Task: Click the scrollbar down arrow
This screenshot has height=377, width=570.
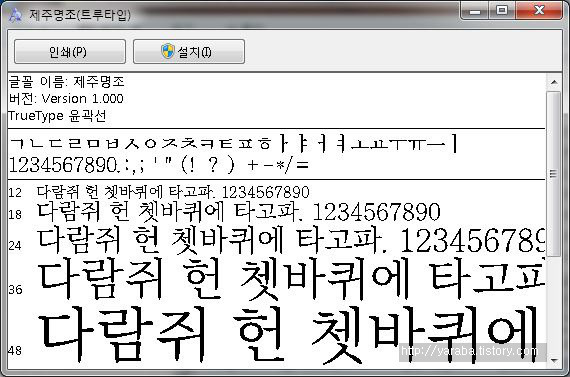Action: 554,360
